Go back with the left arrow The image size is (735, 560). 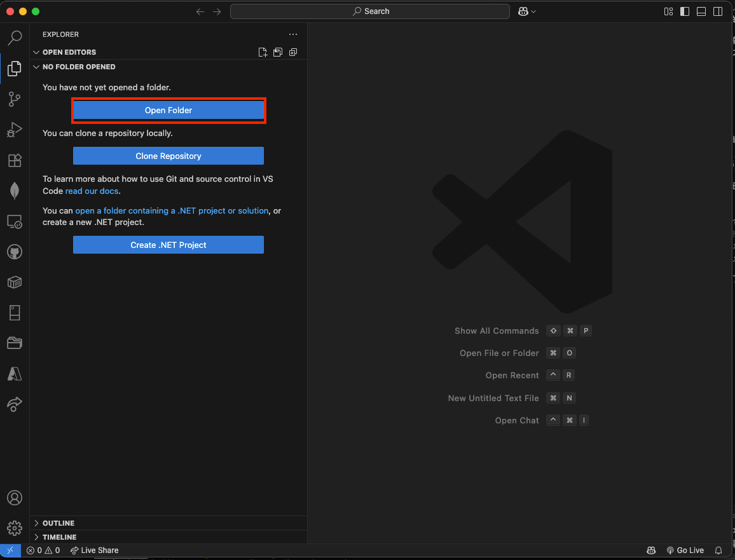click(200, 11)
